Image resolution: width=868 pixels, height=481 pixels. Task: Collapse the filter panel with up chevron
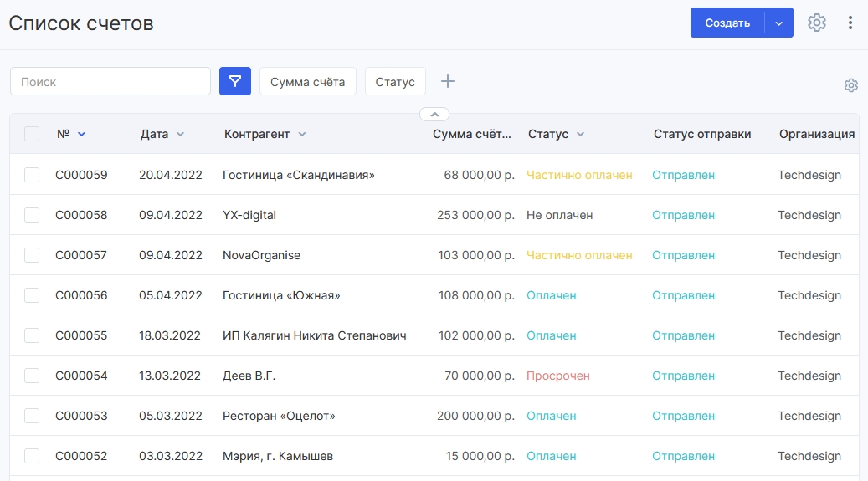[434, 114]
